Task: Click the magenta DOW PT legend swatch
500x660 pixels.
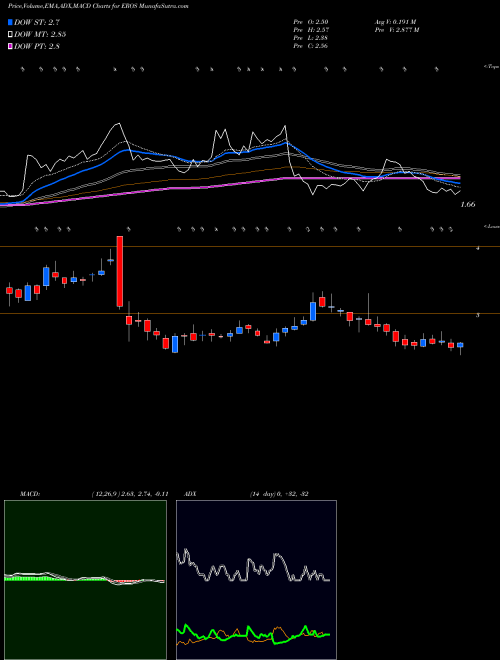Action: [x=11, y=46]
